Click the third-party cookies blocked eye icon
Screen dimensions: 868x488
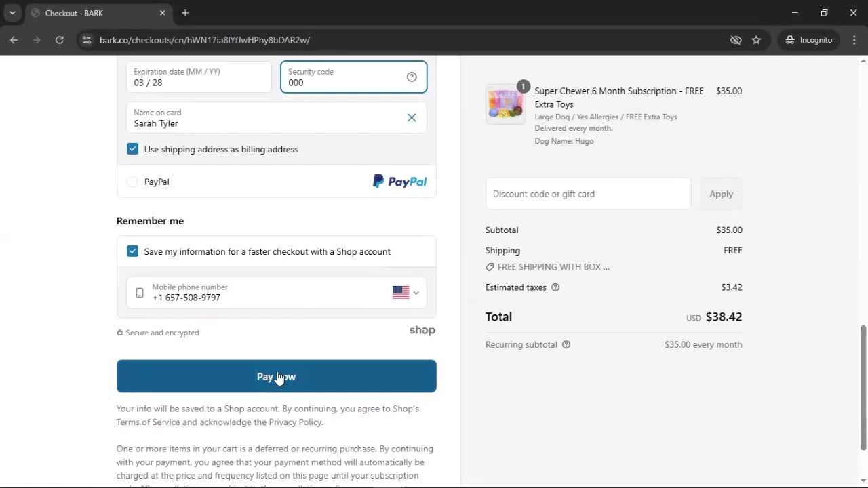(736, 40)
